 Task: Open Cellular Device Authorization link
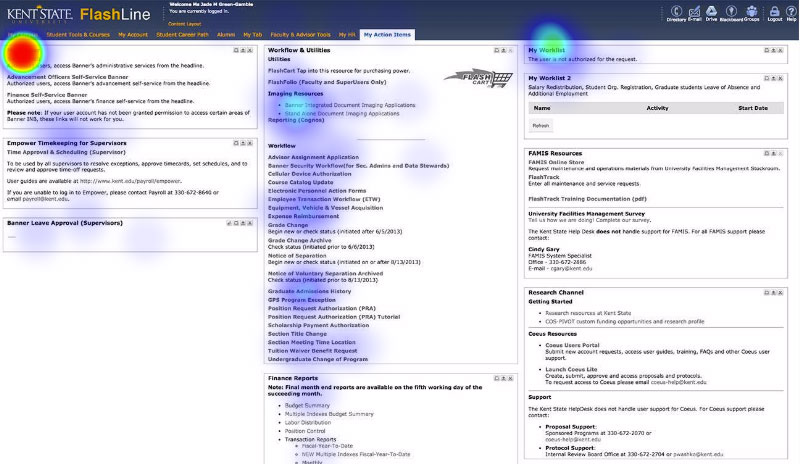click(x=310, y=174)
